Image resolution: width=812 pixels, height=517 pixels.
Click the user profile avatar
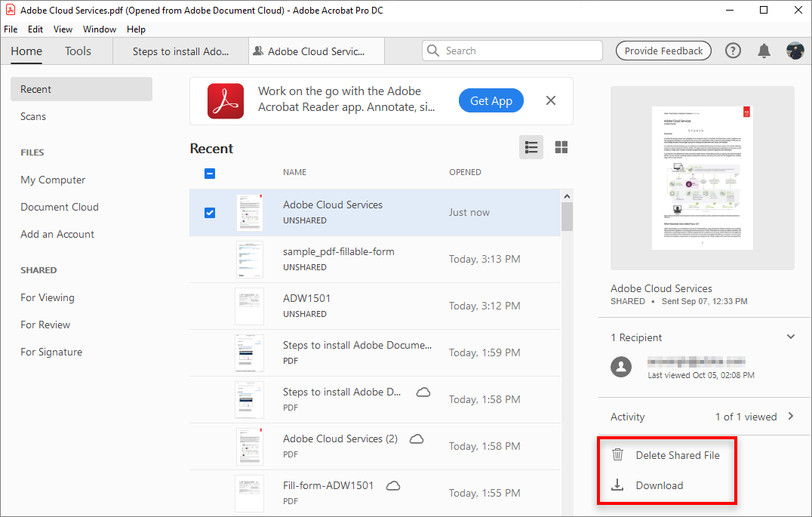pyautogui.click(x=795, y=50)
